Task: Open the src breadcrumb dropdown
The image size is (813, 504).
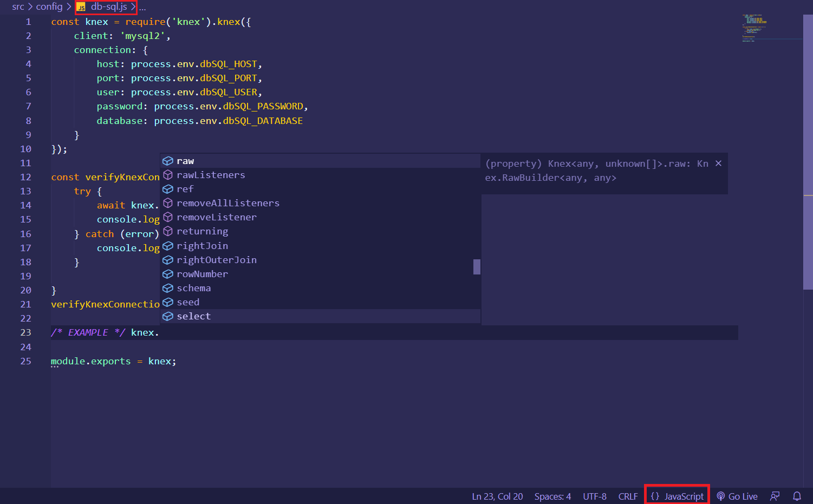Action: tap(17, 7)
